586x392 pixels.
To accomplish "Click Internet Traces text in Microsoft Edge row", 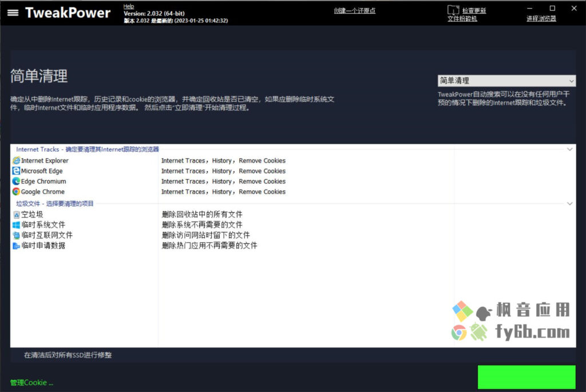I will (183, 171).
